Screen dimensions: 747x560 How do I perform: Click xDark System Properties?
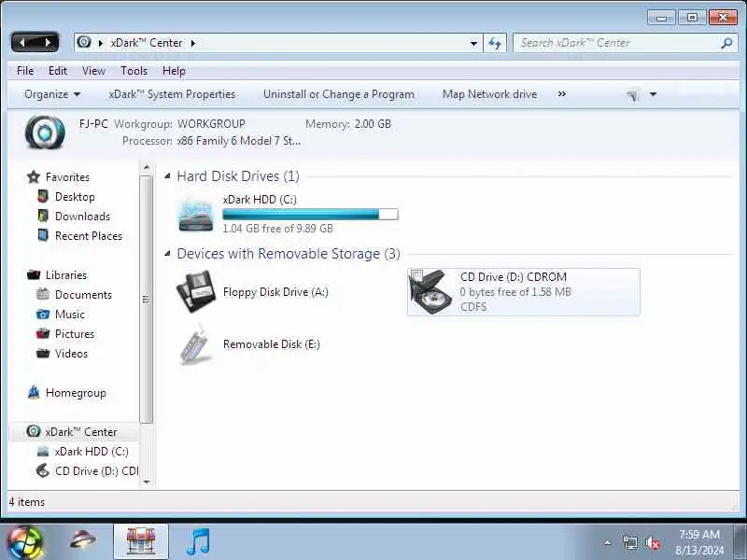(172, 94)
